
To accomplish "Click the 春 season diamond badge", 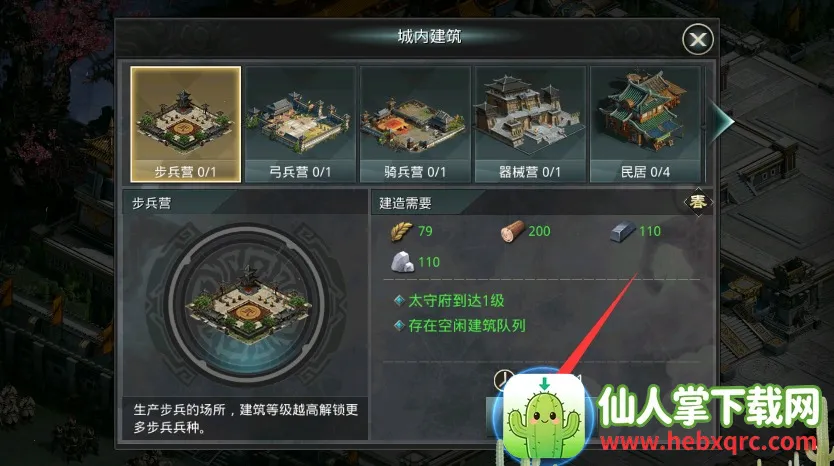I will click(698, 202).
